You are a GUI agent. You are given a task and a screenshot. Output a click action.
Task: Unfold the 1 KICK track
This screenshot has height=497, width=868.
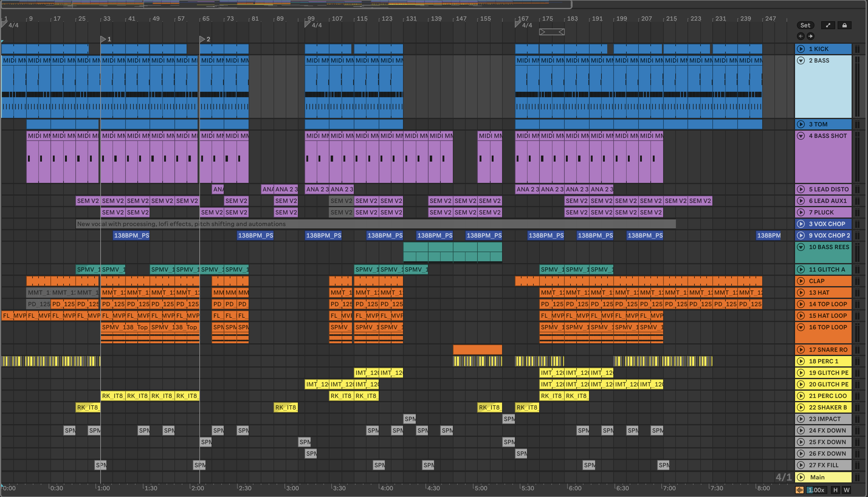[x=801, y=49]
